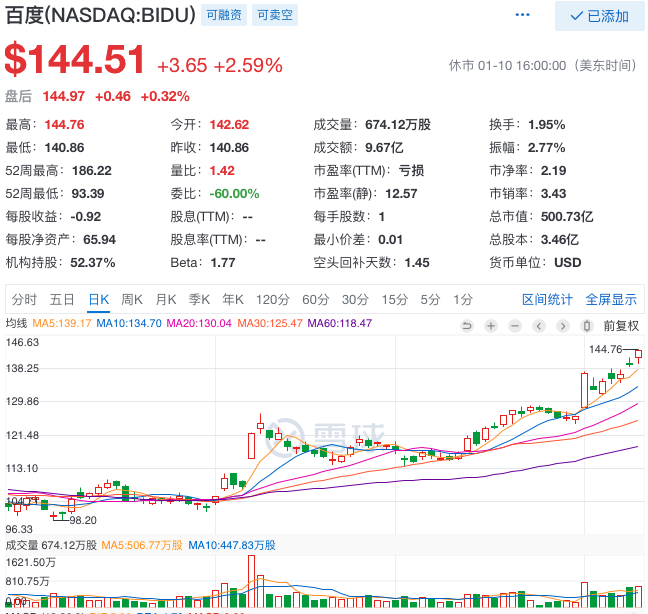The width and height of the screenshot is (648, 614).
Task: Switch to the 五日 chart tab
Action: 62,299
